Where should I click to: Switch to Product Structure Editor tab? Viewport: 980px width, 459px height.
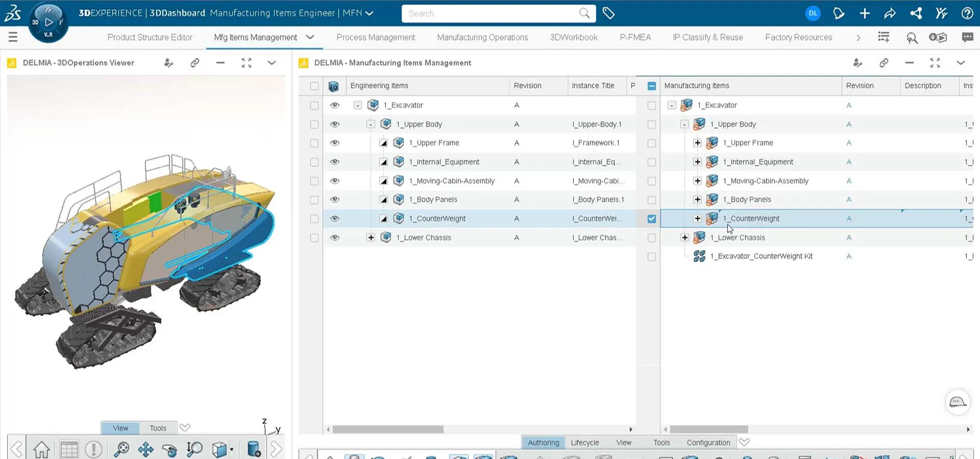(150, 37)
